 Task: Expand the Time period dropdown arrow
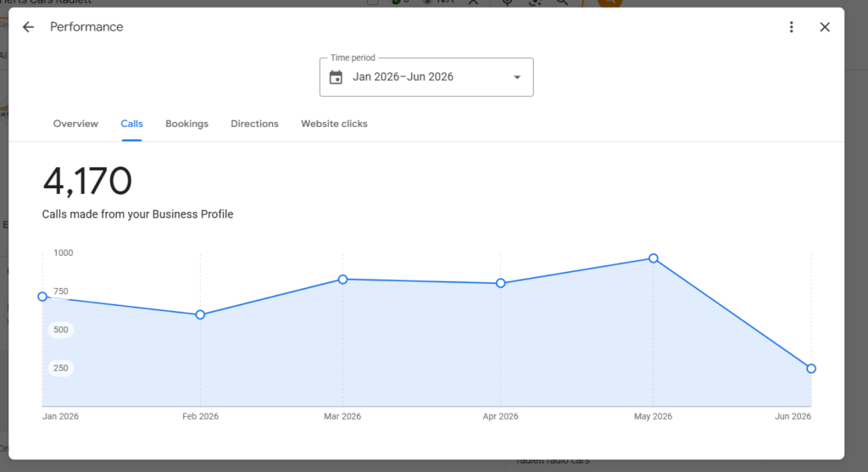tap(517, 77)
